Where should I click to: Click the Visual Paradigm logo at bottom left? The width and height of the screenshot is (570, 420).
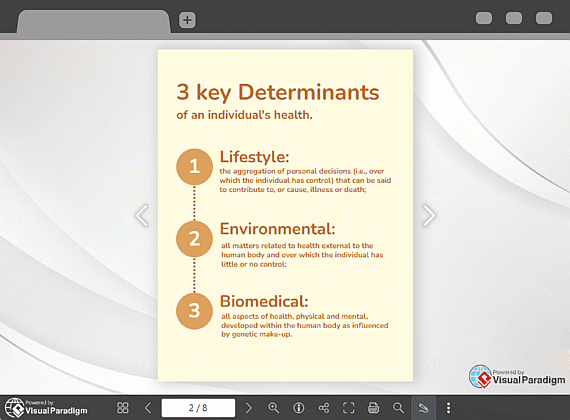click(x=46, y=408)
